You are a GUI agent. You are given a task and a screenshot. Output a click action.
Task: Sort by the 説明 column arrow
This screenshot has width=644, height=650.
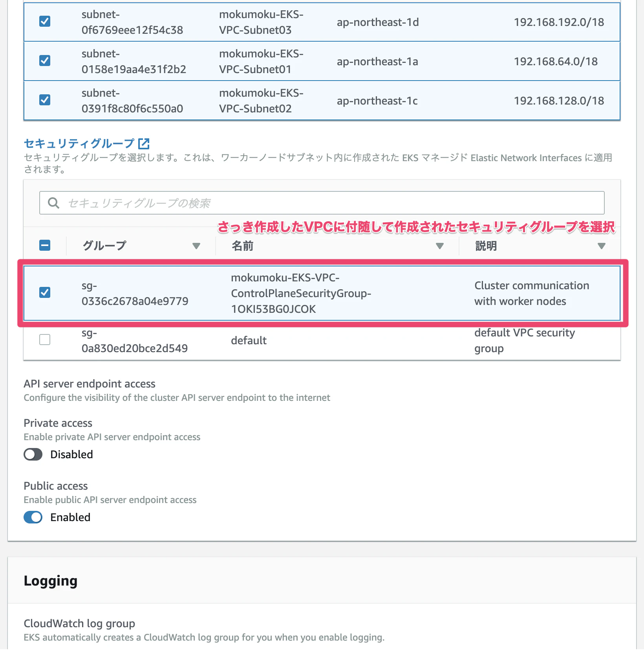click(x=601, y=246)
